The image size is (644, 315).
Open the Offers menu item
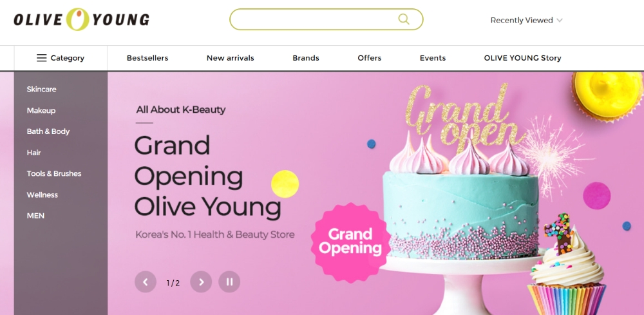coord(369,58)
